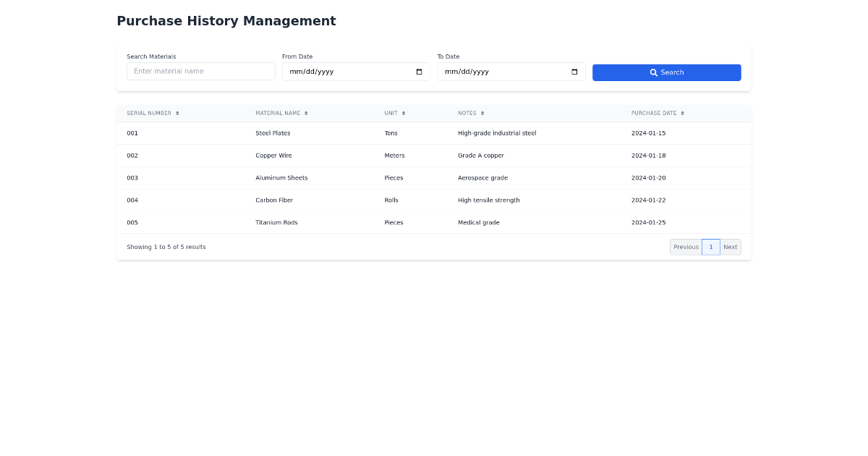Image resolution: width=868 pixels, height=456 pixels.
Task: Sort the table by Purchase Date
Action: tap(655, 113)
